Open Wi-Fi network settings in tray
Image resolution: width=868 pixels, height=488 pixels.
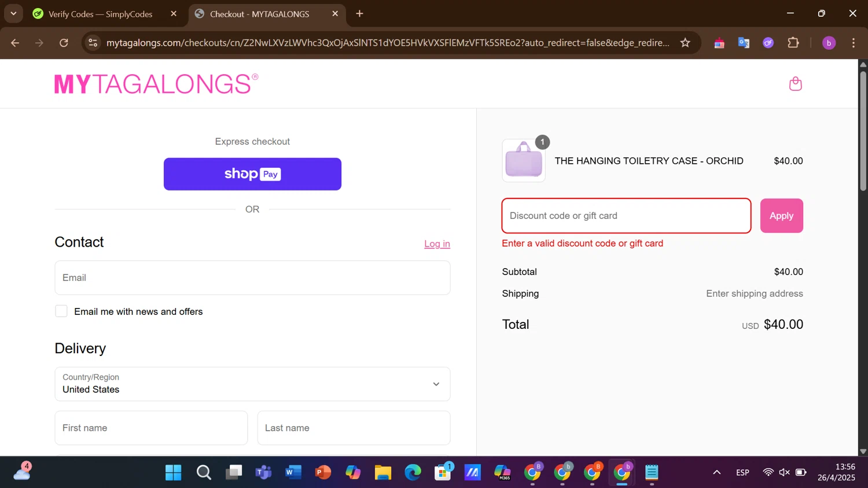click(768, 473)
